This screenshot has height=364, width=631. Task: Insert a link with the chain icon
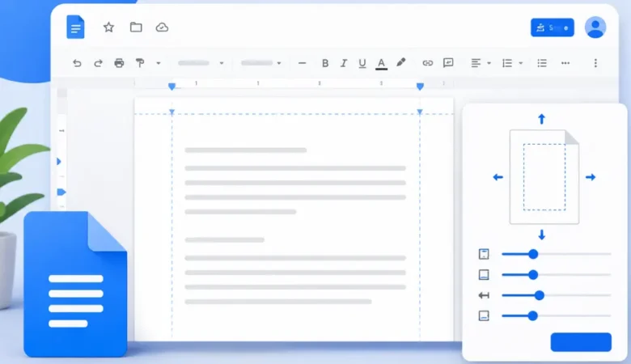click(x=427, y=63)
